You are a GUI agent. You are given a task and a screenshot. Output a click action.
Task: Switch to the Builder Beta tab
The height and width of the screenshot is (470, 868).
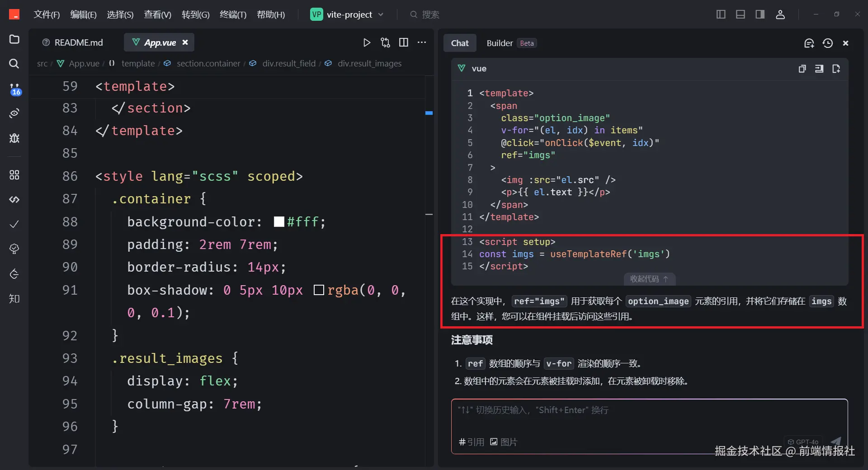[511, 43]
